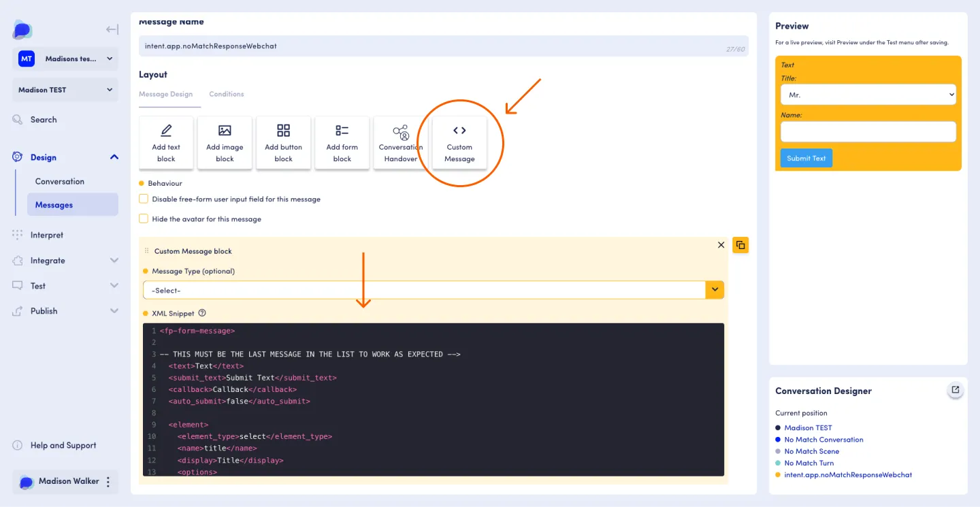This screenshot has height=507, width=980.
Task: Add a form block
Action: (x=342, y=143)
